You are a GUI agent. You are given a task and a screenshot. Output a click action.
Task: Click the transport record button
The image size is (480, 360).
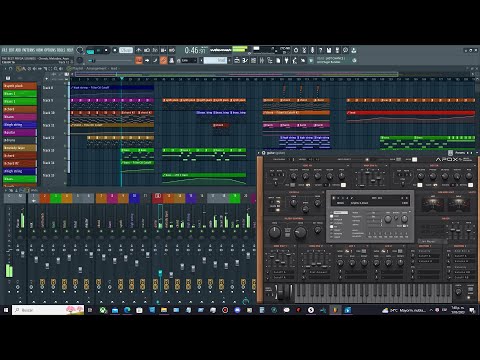click(115, 50)
